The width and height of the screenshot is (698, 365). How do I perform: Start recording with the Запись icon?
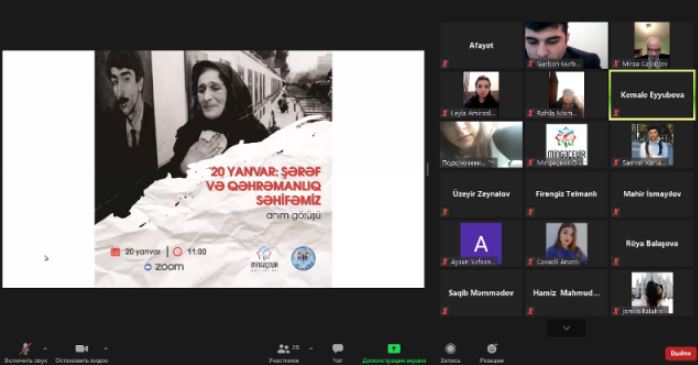450,349
